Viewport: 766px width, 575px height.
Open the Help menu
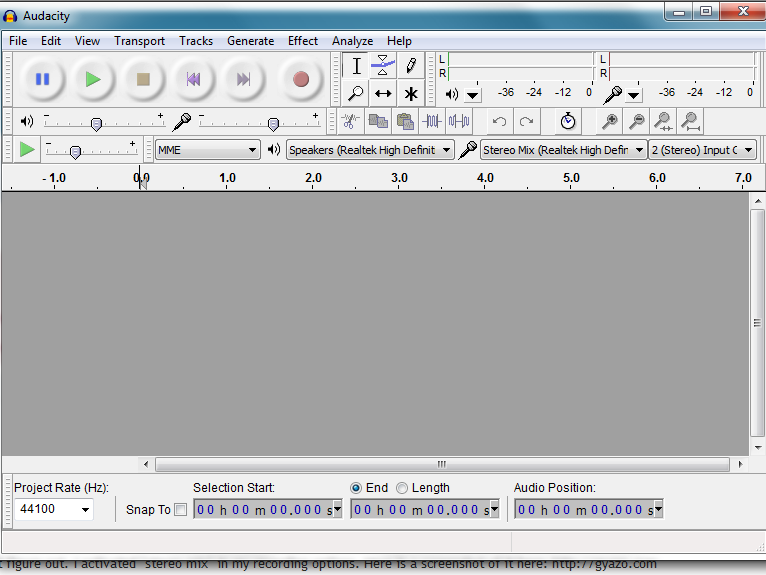(399, 41)
